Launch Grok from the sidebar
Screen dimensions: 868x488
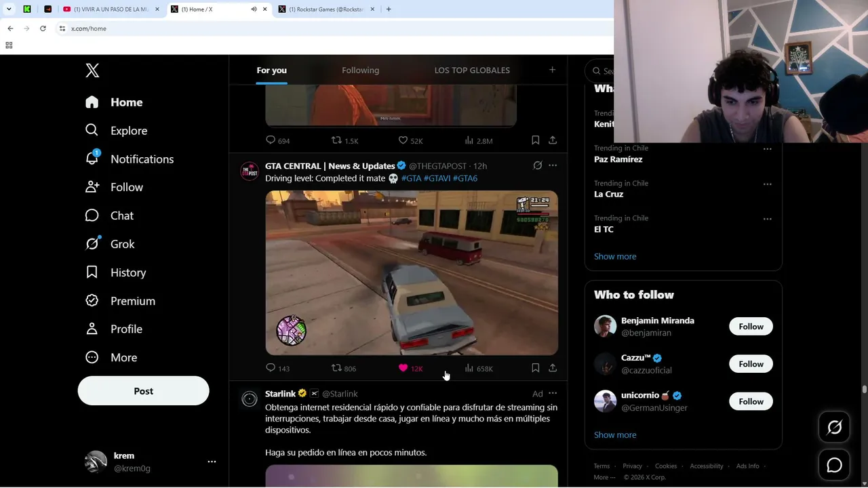[110, 244]
